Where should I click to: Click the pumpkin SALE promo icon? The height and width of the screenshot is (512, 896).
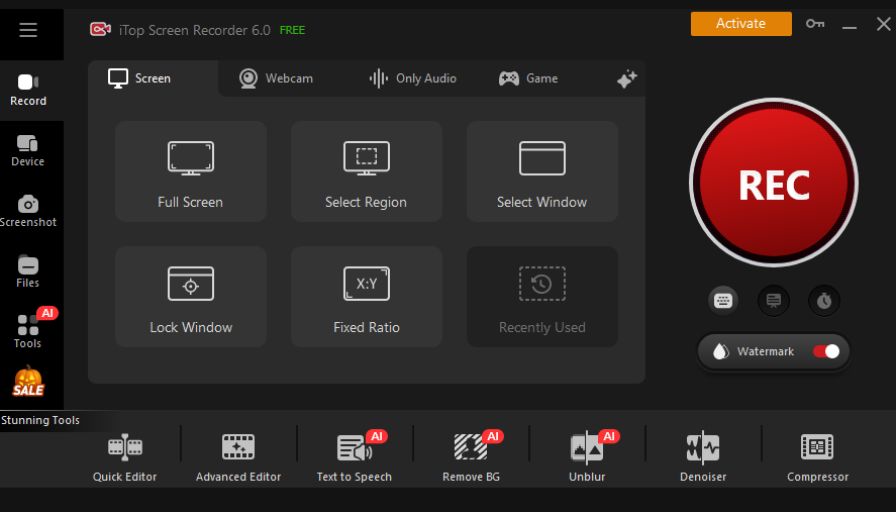[x=28, y=382]
